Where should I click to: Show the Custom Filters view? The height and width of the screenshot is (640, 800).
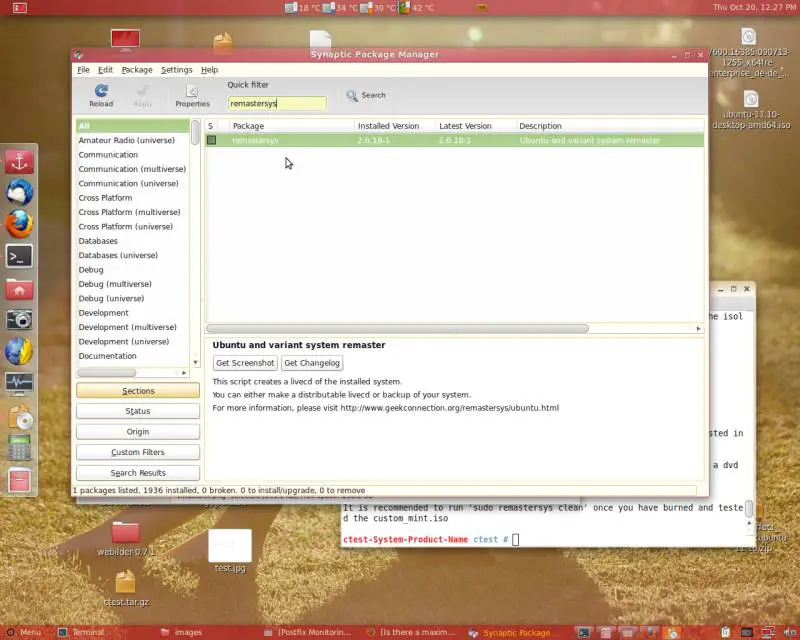pyautogui.click(x=138, y=452)
